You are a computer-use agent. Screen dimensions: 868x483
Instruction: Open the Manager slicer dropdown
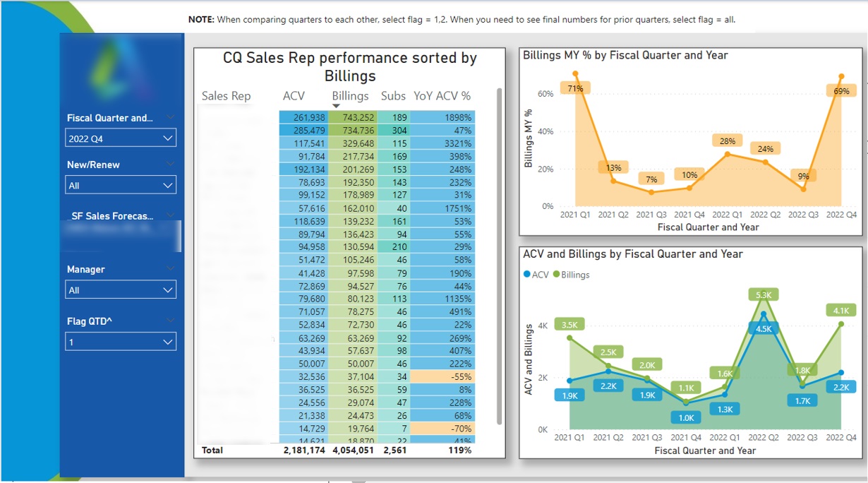[x=121, y=290]
